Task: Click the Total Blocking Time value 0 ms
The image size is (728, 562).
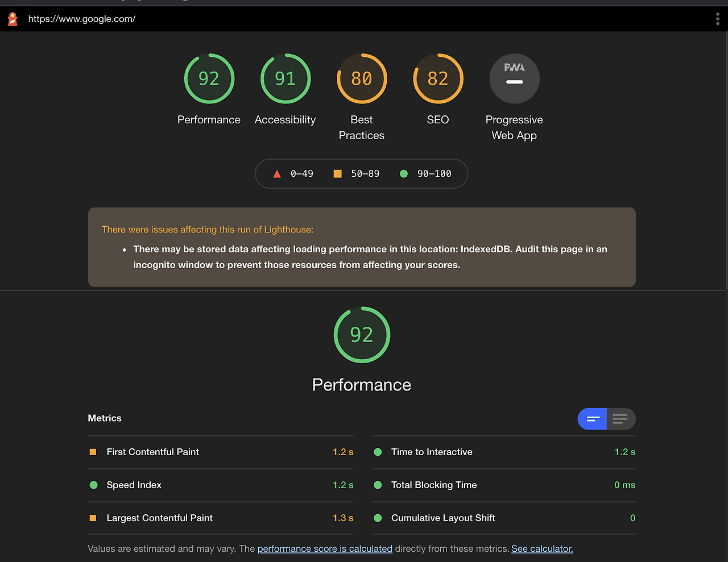Action: point(624,485)
